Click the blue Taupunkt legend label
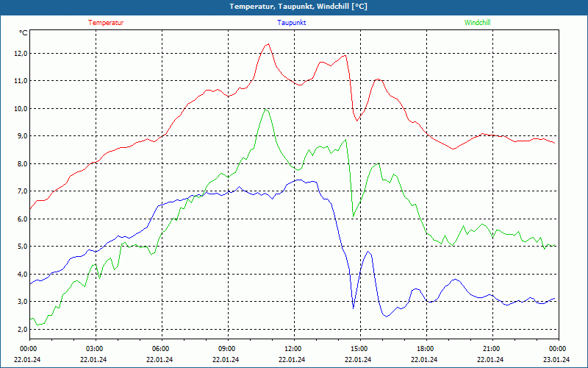Image resolution: width=588 pixels, height=368 pixels. point(291,23)
